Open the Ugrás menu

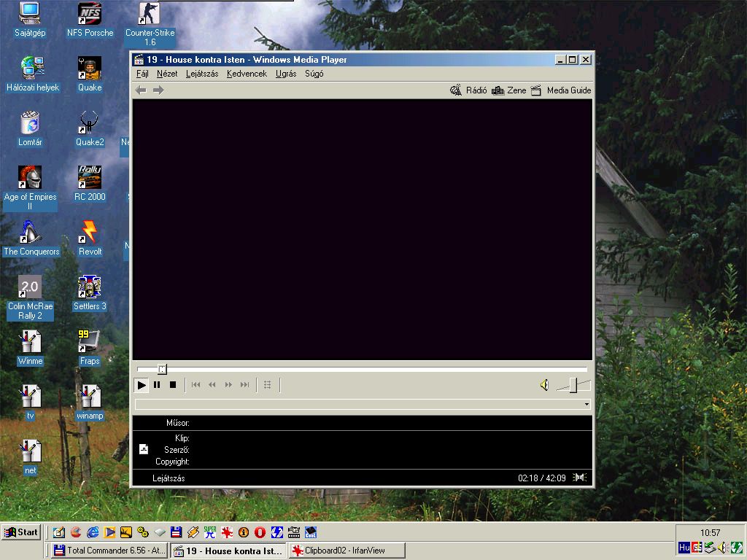(286, 74)
